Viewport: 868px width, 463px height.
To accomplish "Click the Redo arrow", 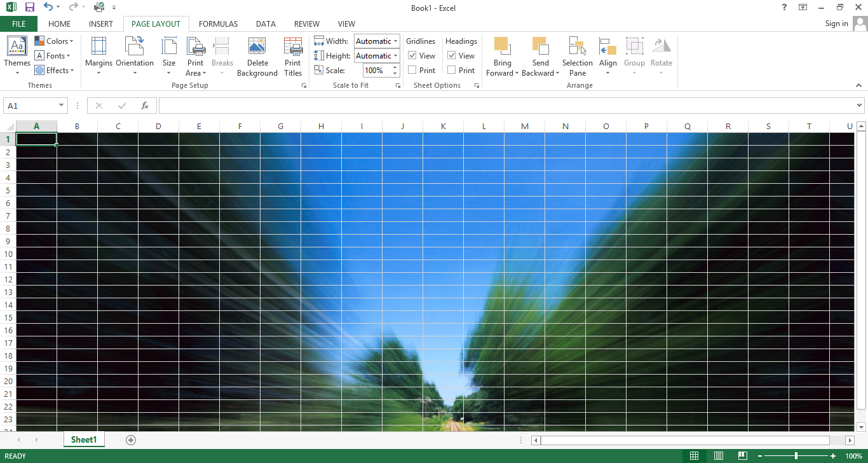I will pos(73,7).
